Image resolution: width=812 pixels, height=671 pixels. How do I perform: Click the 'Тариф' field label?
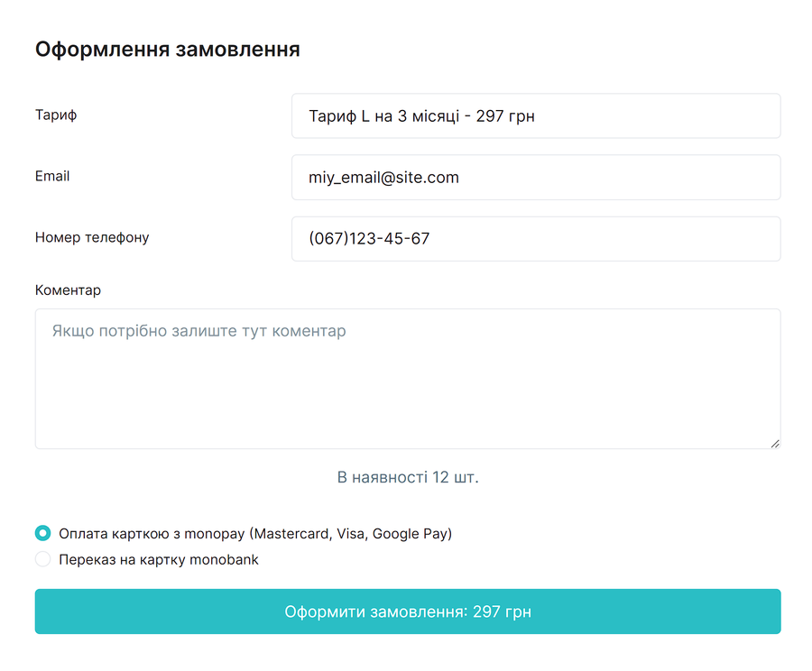(x=56, y=115)
